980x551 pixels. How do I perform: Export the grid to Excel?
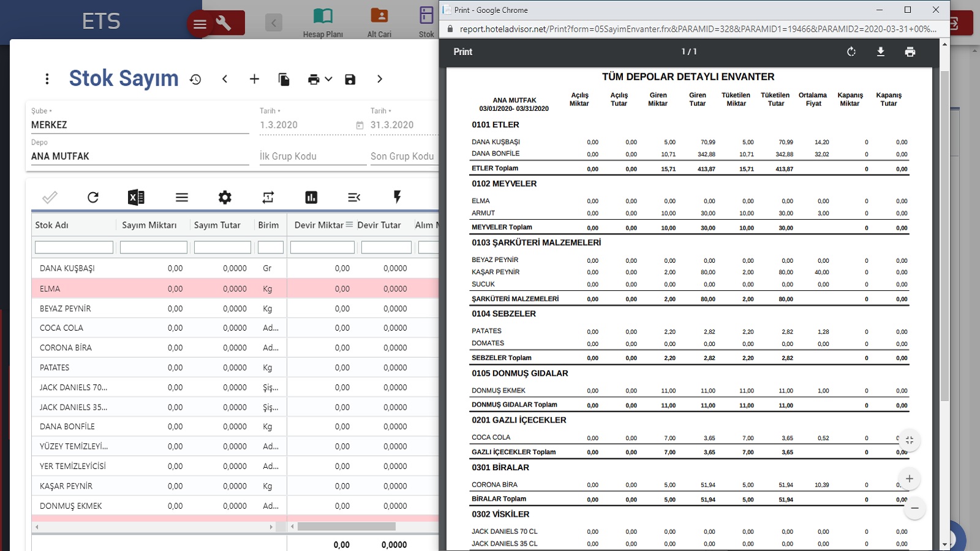[x=136, y=197]
